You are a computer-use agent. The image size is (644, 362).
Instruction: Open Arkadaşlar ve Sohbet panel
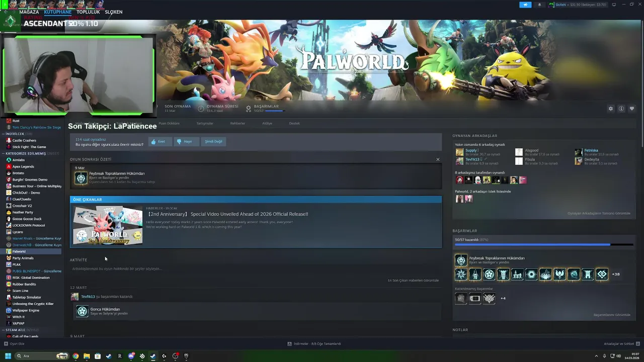coord(621,344)
